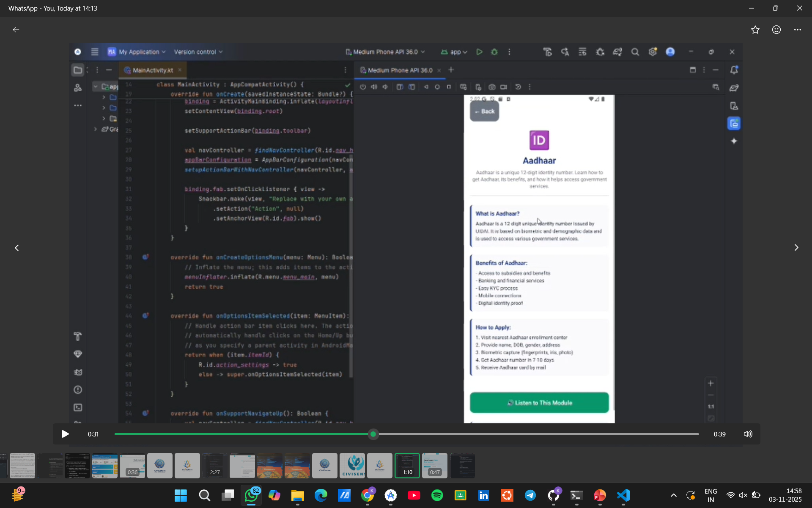The width and height of the screenshot is (812, 508).
Task: Go back to the chat
Action: [16, 30]
